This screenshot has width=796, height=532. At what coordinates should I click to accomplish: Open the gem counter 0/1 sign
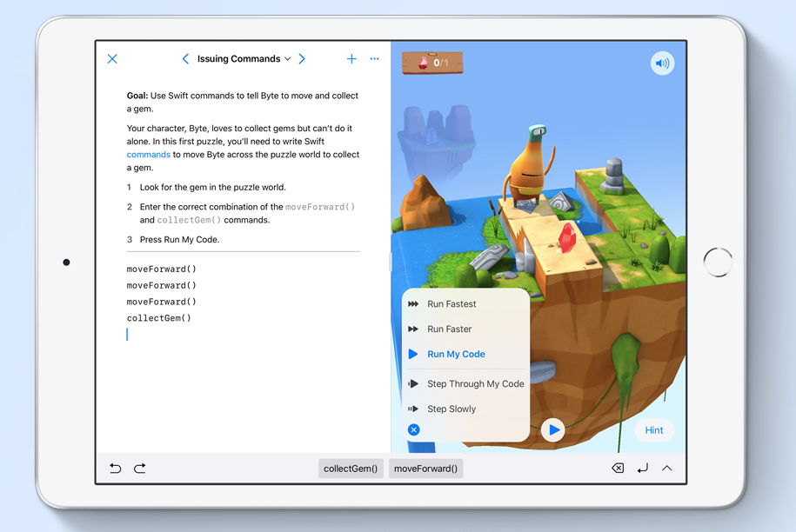432,63
